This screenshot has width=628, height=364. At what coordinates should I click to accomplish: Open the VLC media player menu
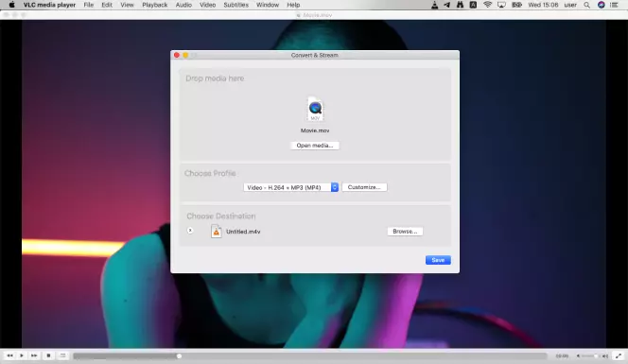tap(49, 5)
